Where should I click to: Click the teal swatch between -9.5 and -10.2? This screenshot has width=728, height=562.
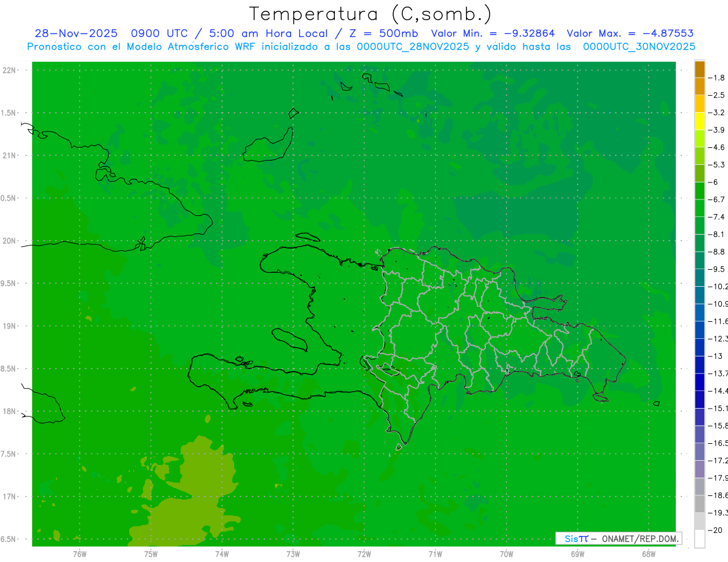pos(699,278)
